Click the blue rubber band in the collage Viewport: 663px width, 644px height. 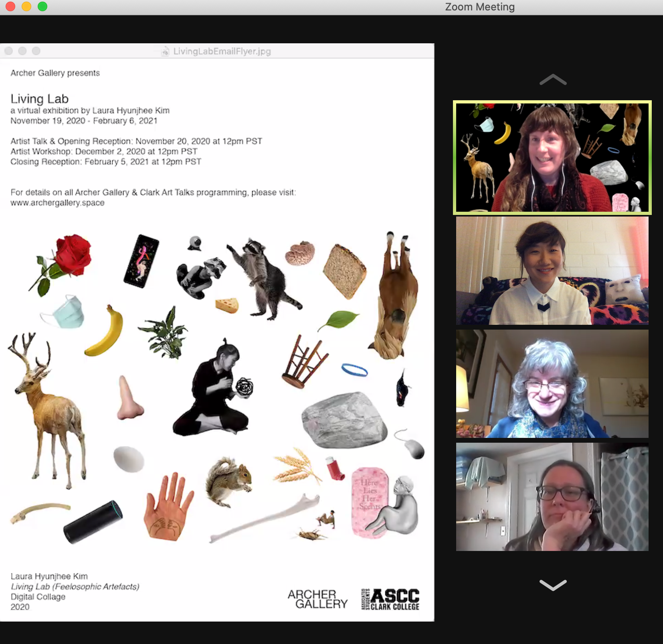[354, 370]
